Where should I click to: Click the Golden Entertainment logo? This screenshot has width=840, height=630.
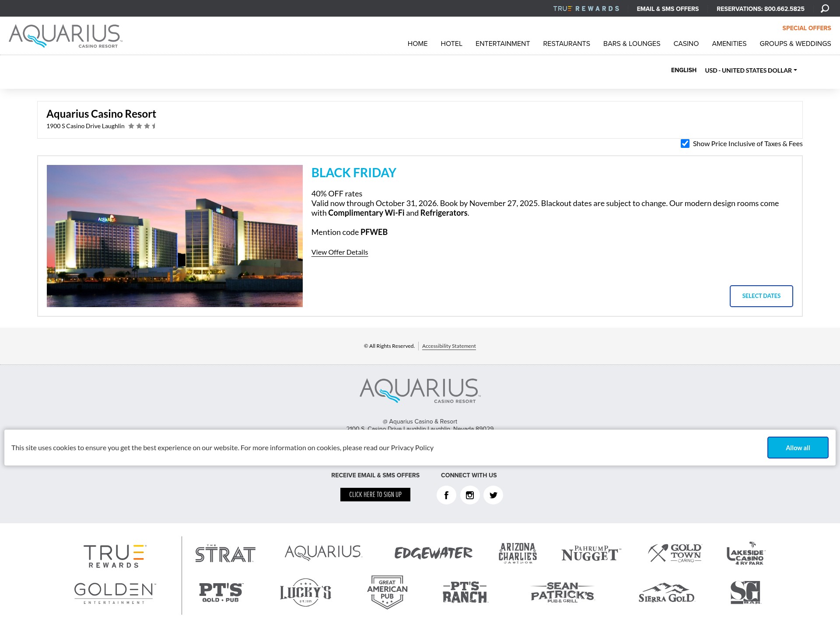[115, 593]
